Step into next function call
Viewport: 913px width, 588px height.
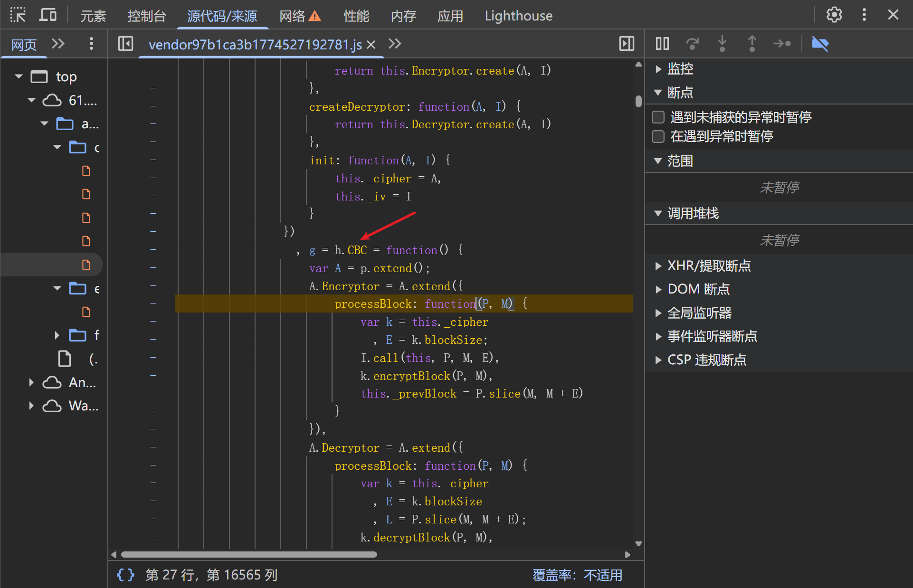tap(722, 44)
